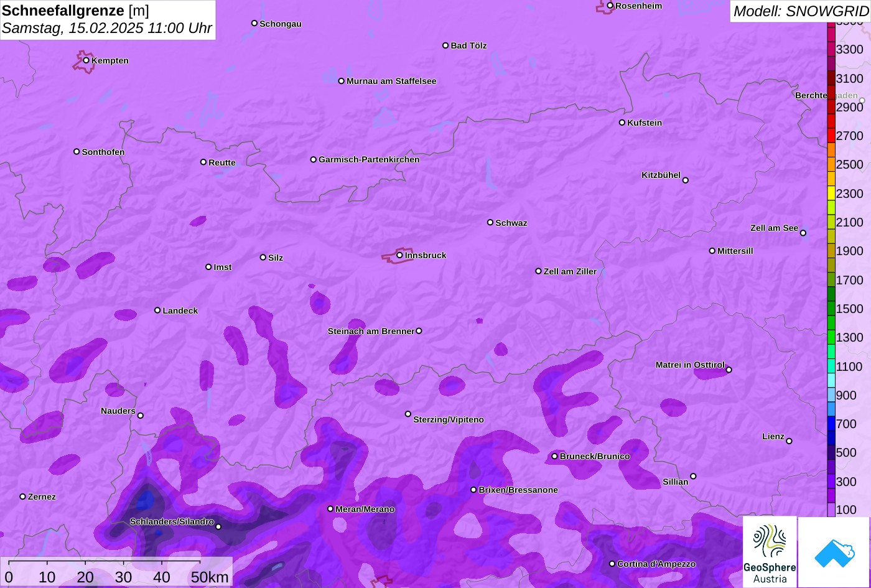Click the Schongau marker dot
Screen dimensions: 871x588
(254, 23)
